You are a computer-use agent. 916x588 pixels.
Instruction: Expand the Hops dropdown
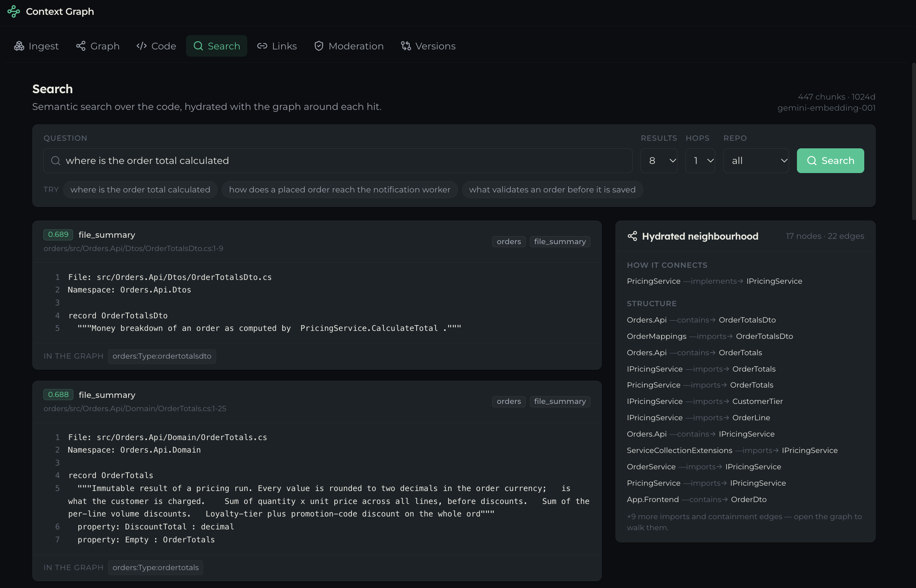pos(700,161)
